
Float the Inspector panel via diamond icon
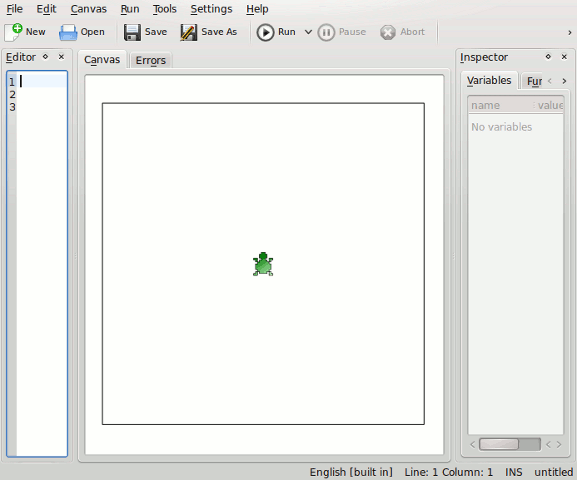pos(548,57)
